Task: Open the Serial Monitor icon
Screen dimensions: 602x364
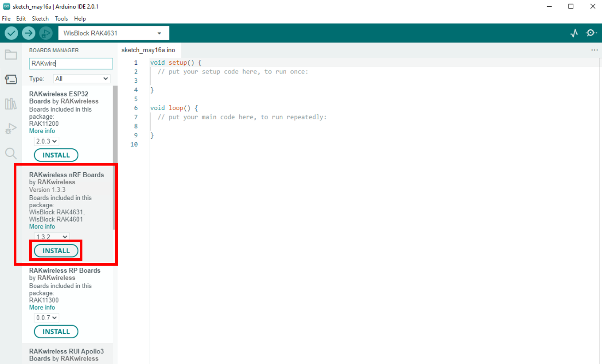Action: tap(591, 33)
